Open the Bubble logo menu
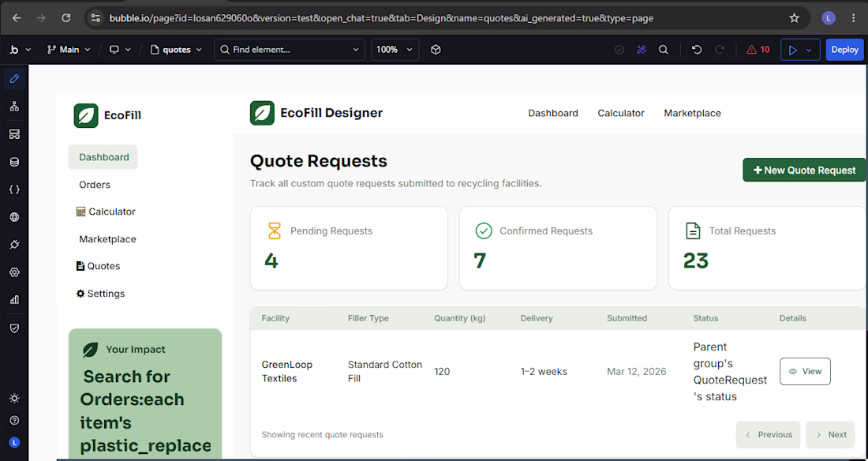868x461 pixels. pos(21,50)
